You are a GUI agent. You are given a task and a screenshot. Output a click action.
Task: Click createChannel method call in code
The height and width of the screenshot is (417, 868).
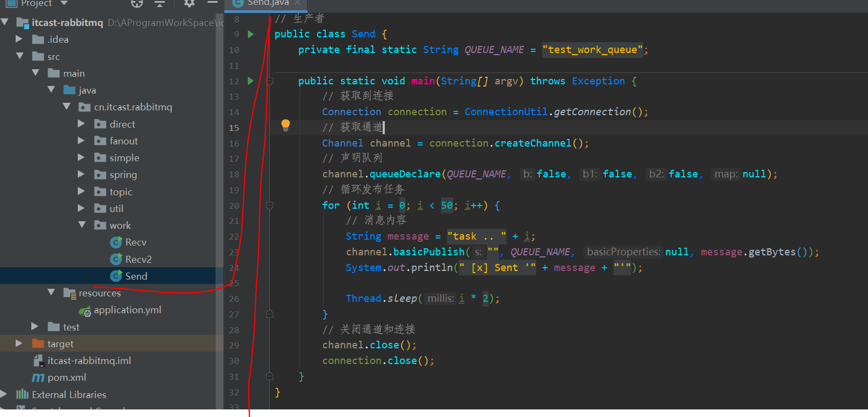click(x=533, y=143)
